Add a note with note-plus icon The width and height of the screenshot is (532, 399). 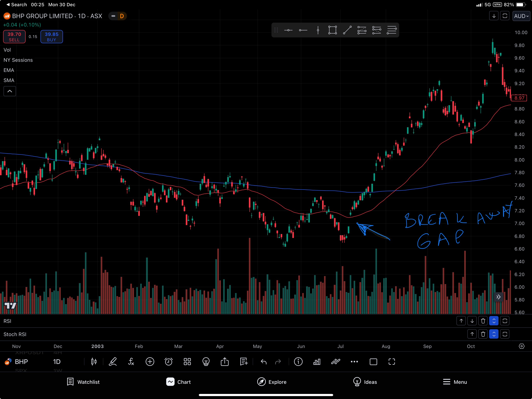click(x=244, y=361)
